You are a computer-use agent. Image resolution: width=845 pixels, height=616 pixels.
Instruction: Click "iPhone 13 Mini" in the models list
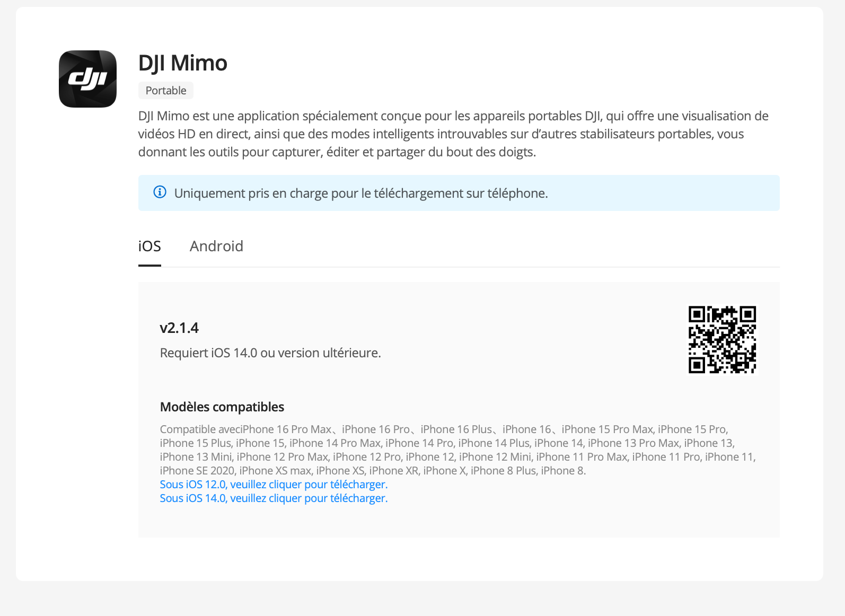point(196,457)
